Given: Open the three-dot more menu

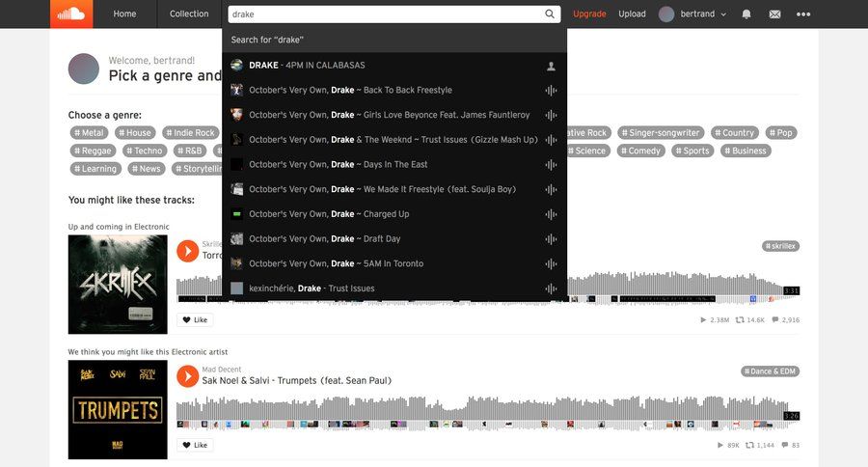Looking at the screenshot, I should coord(803,14).
